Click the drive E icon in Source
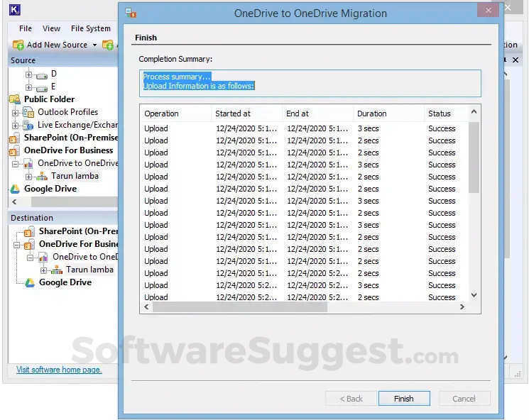 [42, 89]
